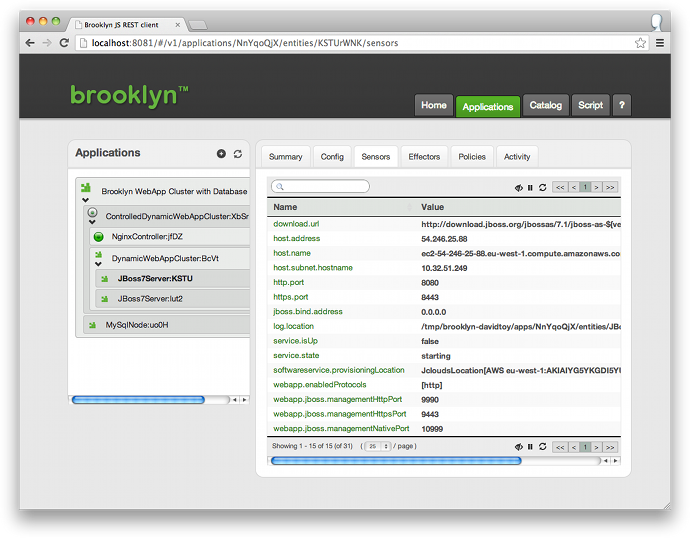Viewport: 690px width, 538px height.
Task: Pause auto-refresh from the bottom toolbar
Action: tap(530, 446)
